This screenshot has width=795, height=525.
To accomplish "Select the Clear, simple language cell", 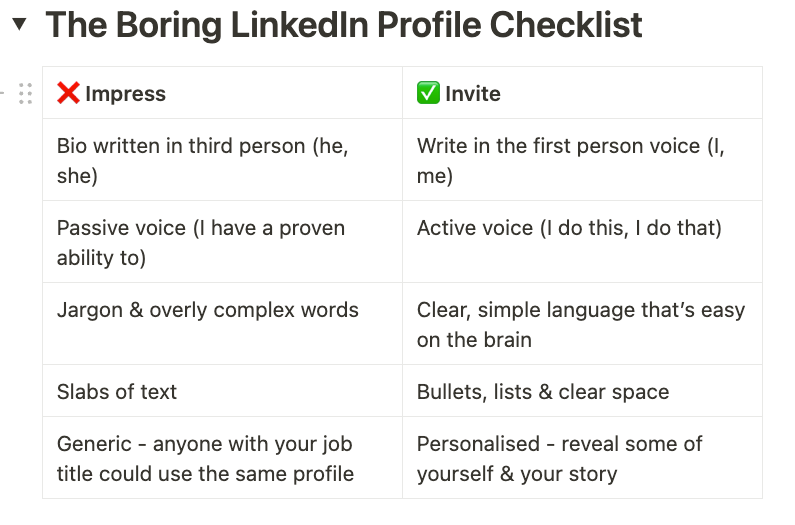I will [x=580, y=324].
